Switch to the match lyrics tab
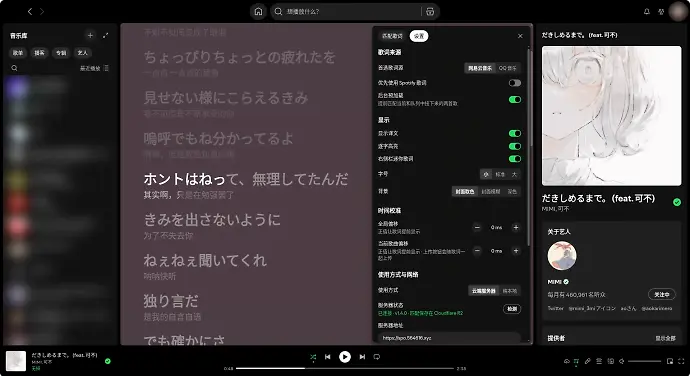The width and height of the screenshot is (690, 376). [x=392, y=36]
